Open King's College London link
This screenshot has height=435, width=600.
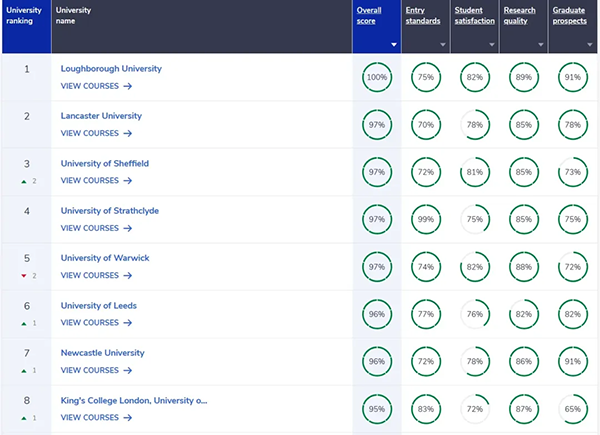(134, 401)
